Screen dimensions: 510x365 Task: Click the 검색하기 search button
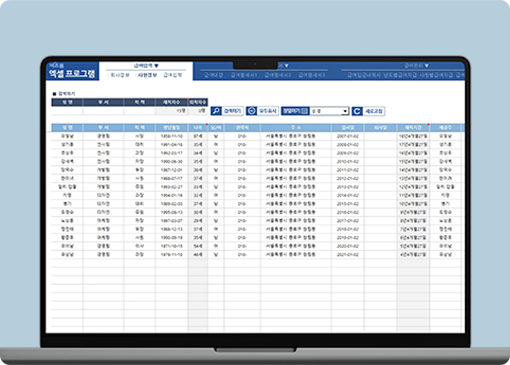click(227, 111)
